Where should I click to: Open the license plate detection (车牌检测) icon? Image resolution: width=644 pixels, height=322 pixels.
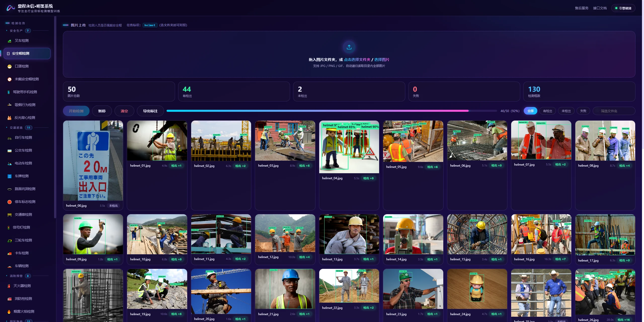pyautogui.click(x=10, y=176)
